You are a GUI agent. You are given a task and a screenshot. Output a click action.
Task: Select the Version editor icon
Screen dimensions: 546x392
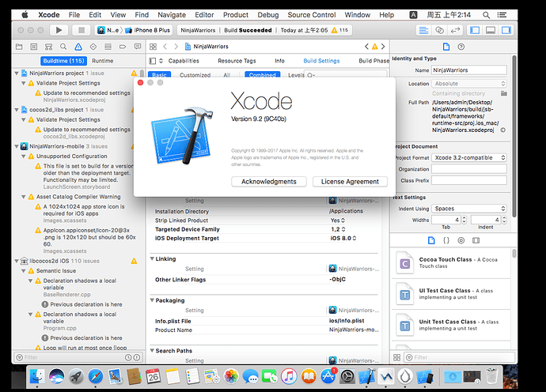tap(456, 30)
